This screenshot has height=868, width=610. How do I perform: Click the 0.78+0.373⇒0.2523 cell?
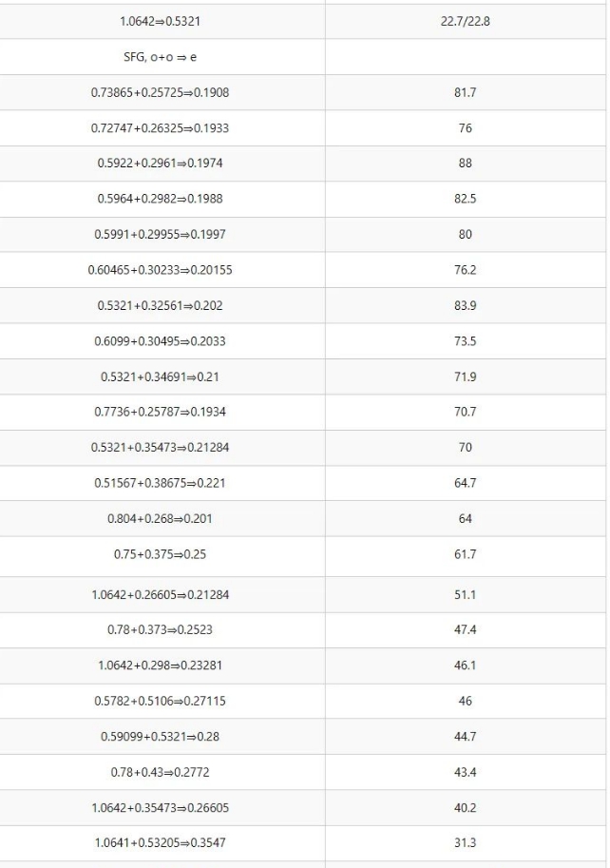(160, 630)
